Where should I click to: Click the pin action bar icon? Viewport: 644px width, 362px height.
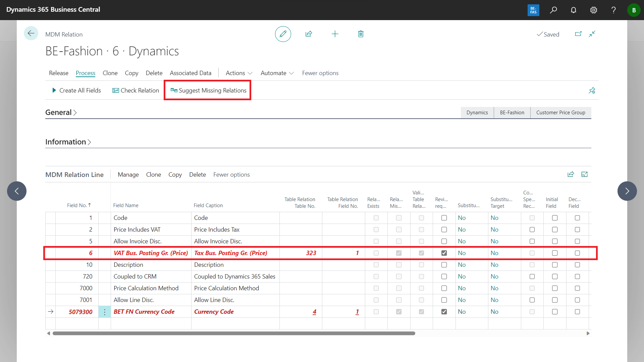click(592, 90)
